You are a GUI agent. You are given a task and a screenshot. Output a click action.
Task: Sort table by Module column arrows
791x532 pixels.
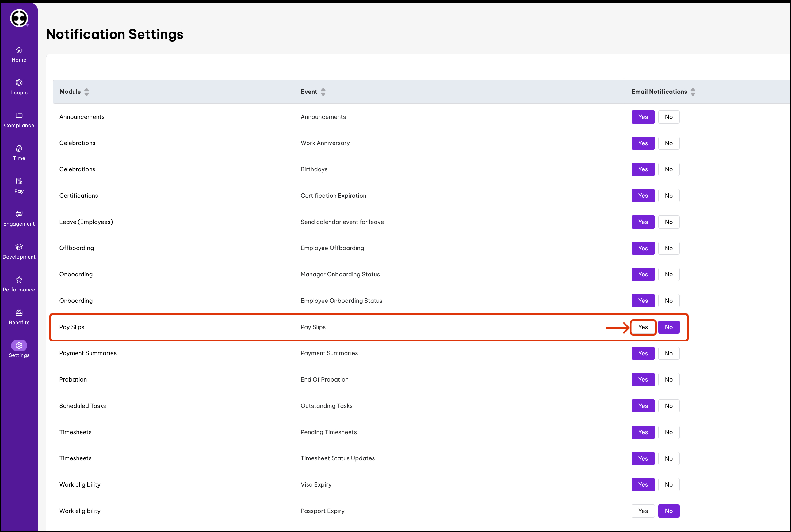(x=86, y=92)
